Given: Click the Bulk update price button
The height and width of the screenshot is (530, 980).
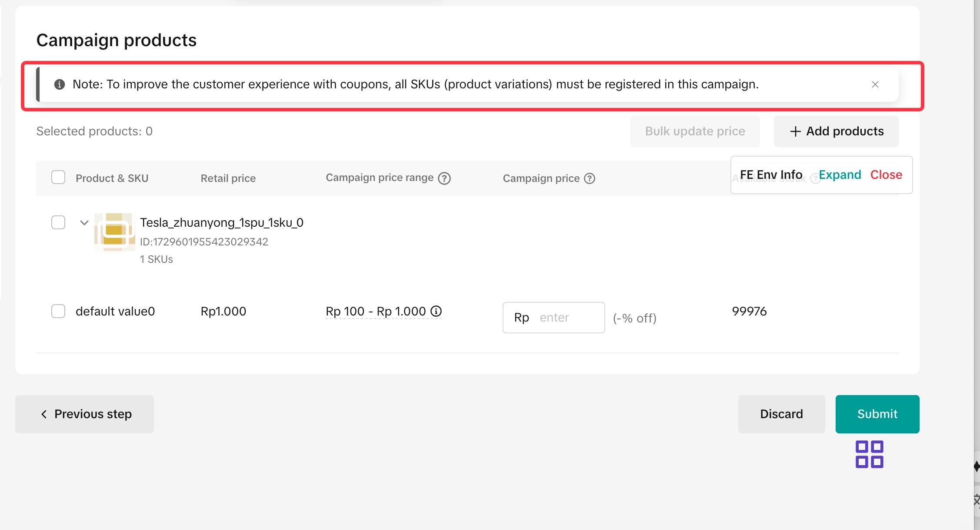Looking at the screenshot, I should click(695, 131).
